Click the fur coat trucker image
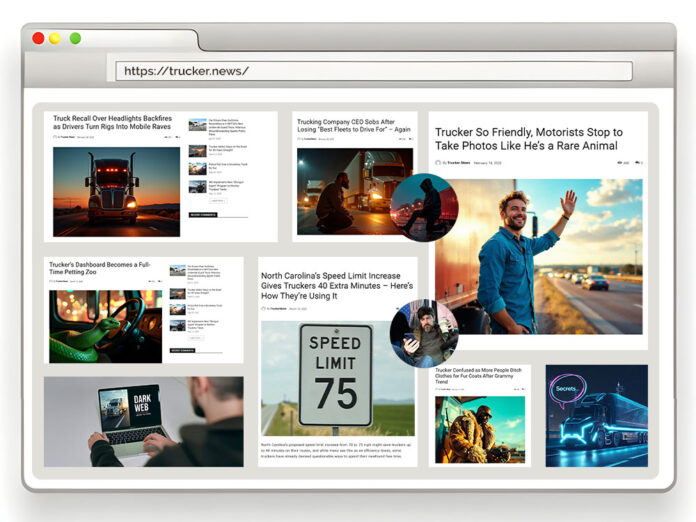Screen dimensions: 696x522 coord(480,428)
